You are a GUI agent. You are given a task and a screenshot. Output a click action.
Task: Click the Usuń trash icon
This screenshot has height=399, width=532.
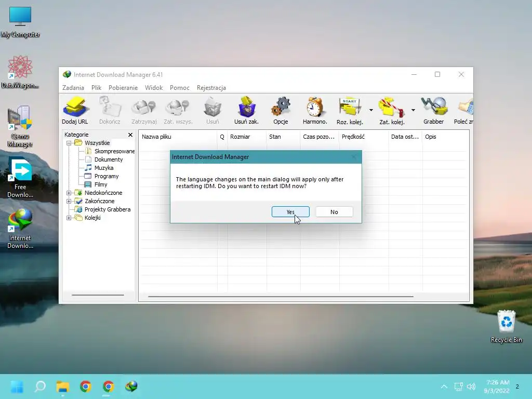pos(212,110)
